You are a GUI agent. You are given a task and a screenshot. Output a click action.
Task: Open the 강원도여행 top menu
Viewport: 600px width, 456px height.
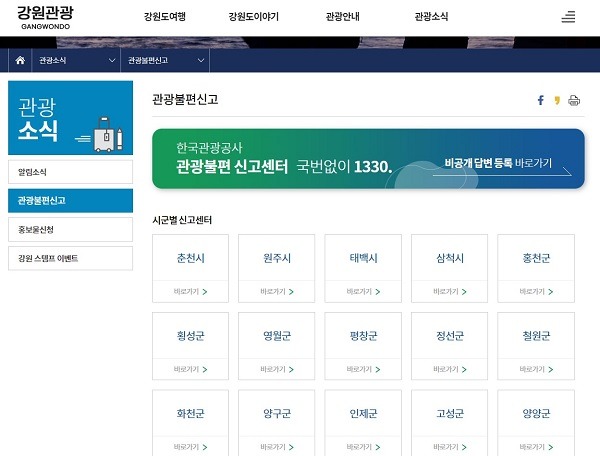click(165, 18)
